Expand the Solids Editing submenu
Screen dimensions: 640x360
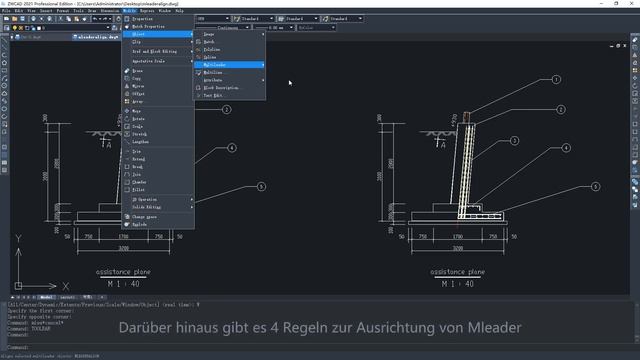[158, 207]
